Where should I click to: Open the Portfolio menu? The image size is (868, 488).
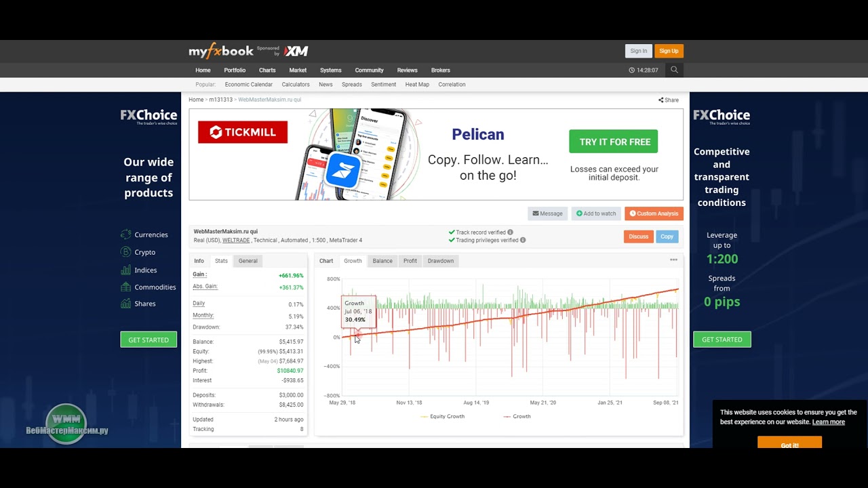tap(235, 70)
